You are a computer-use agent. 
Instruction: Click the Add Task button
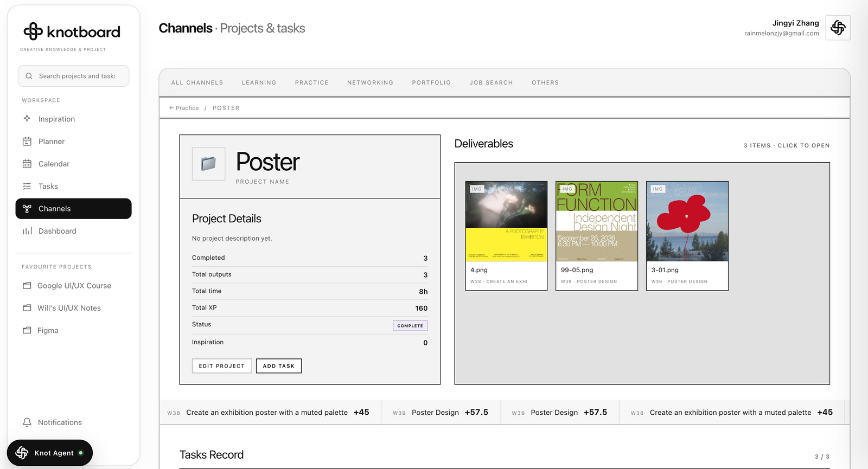pos(279,366)
